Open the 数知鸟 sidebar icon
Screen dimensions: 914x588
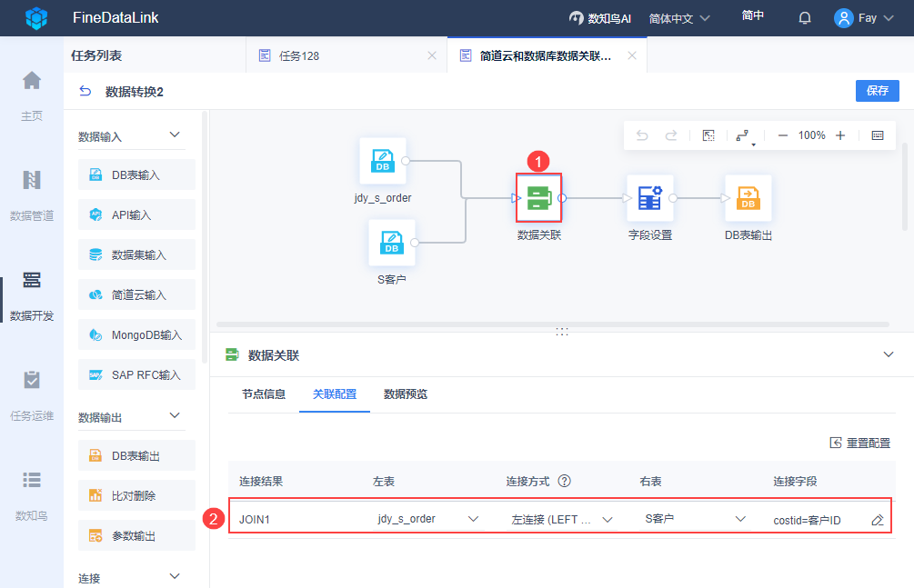coord(32,480)
